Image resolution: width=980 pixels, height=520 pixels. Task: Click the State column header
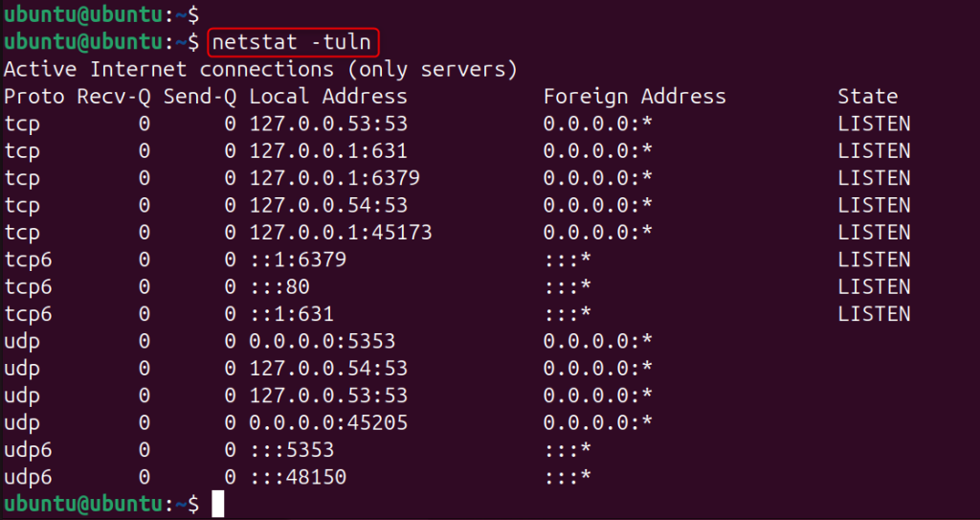[867, 96]
